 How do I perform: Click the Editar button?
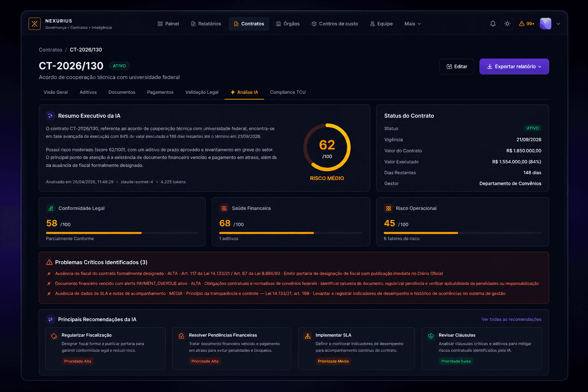457,66
